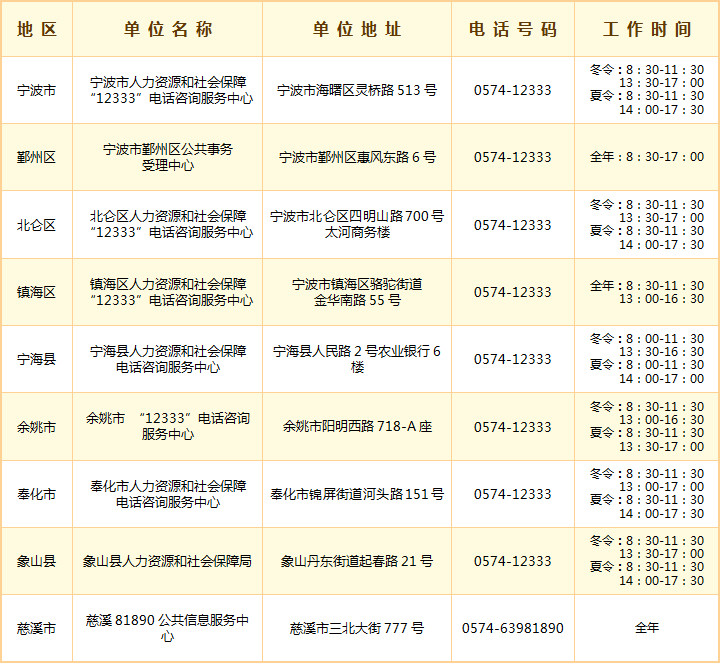
Task: Click address 宁波市北仑区四明山路700号太河商务楼
Action: pos(357,224)
